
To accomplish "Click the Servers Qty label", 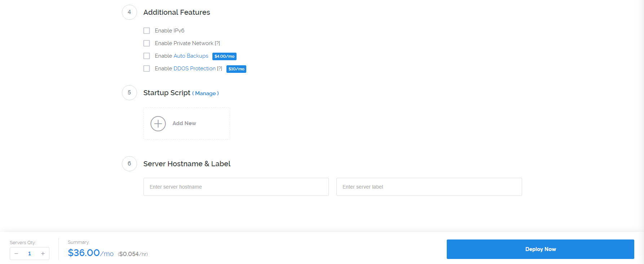I will 23,243.
